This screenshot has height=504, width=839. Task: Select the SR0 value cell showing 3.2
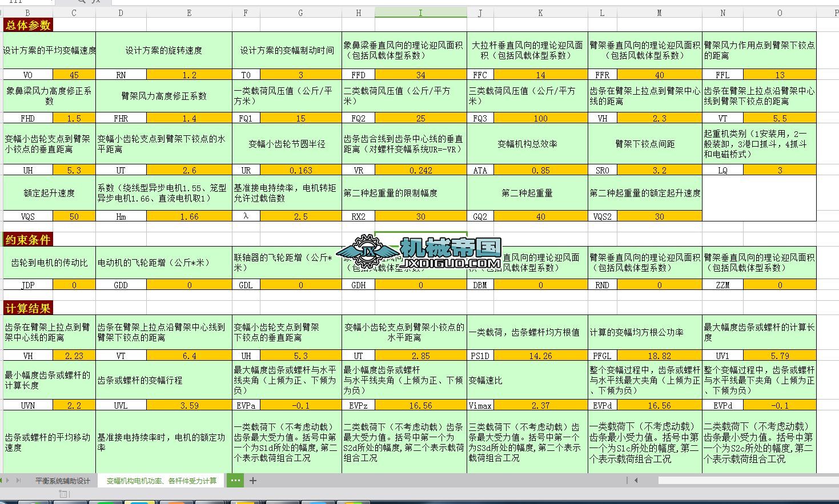pyautogui.click(x=659, y=170)
